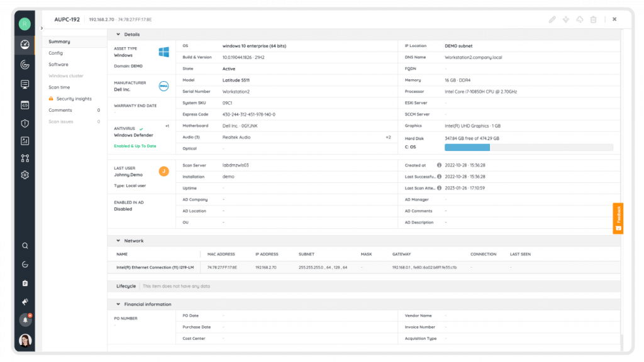644x362 pixels.
Task: Open the Settings gear in the sidebar
Action: [25, 175]
